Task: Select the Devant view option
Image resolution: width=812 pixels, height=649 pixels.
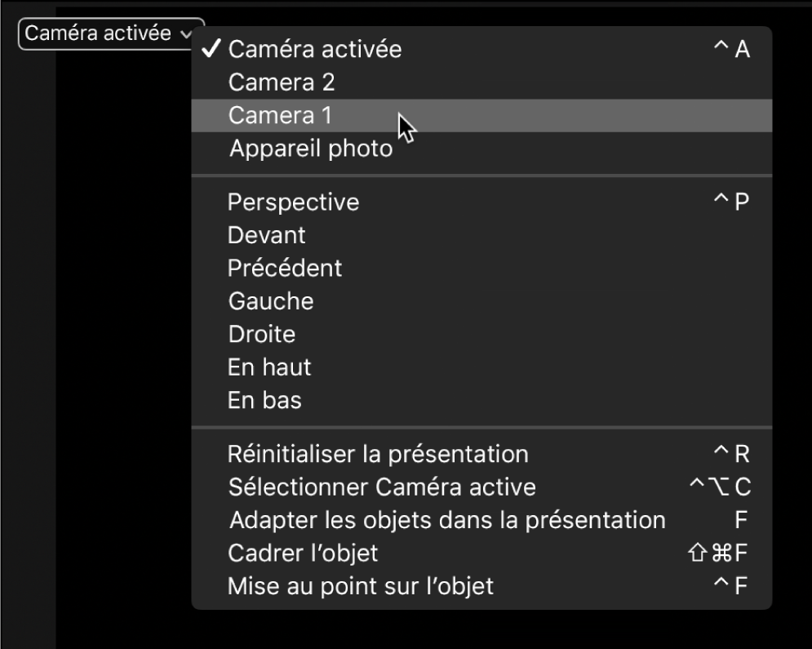Action: point(268,234)
